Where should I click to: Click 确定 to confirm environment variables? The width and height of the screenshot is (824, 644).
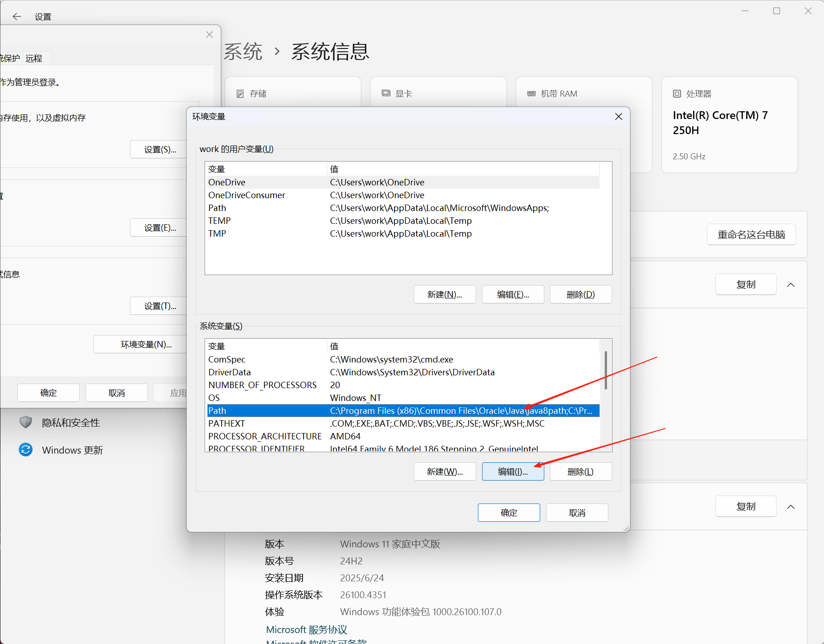509,512
